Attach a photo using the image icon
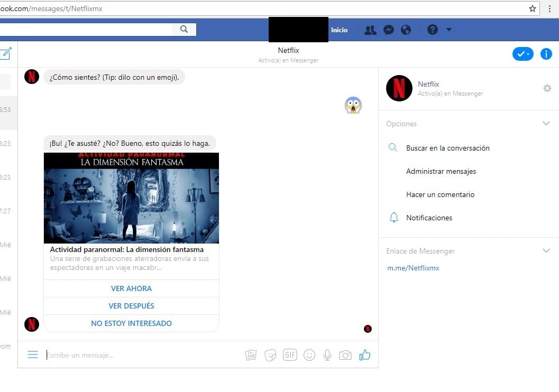559x392 pixels. click(x=251, y=355)
